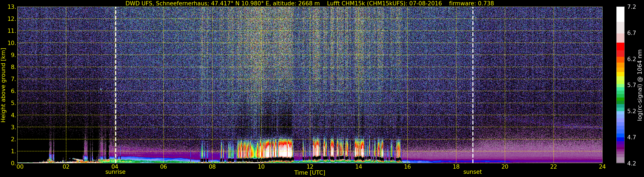Viewport: 644px width, 177px height.
Task: Click the '9.' tick on the height axis
Action: pyautogui.click(x=13, y=55)
